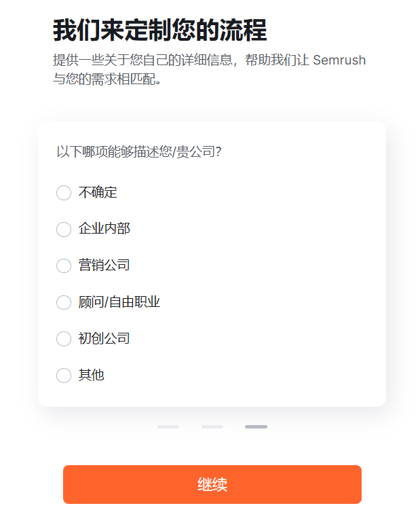Screen dimensions: 420x529
Task: Jump to the second step indicator dash
Action: 212,426
